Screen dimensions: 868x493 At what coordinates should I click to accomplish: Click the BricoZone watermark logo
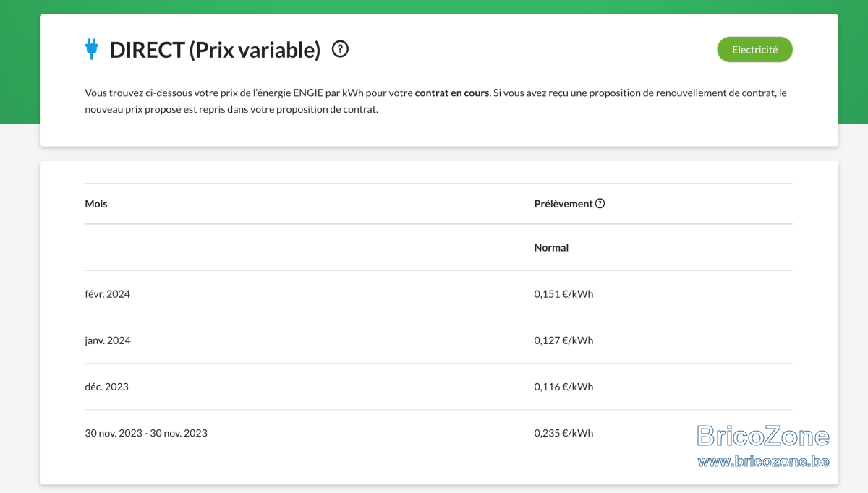pyautogui.click(x=763, y=436)
